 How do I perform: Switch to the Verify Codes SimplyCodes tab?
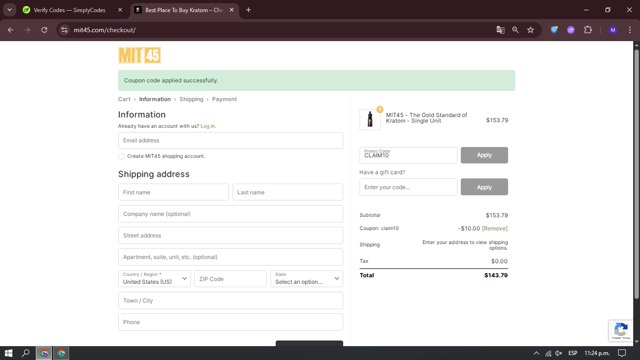69,10
